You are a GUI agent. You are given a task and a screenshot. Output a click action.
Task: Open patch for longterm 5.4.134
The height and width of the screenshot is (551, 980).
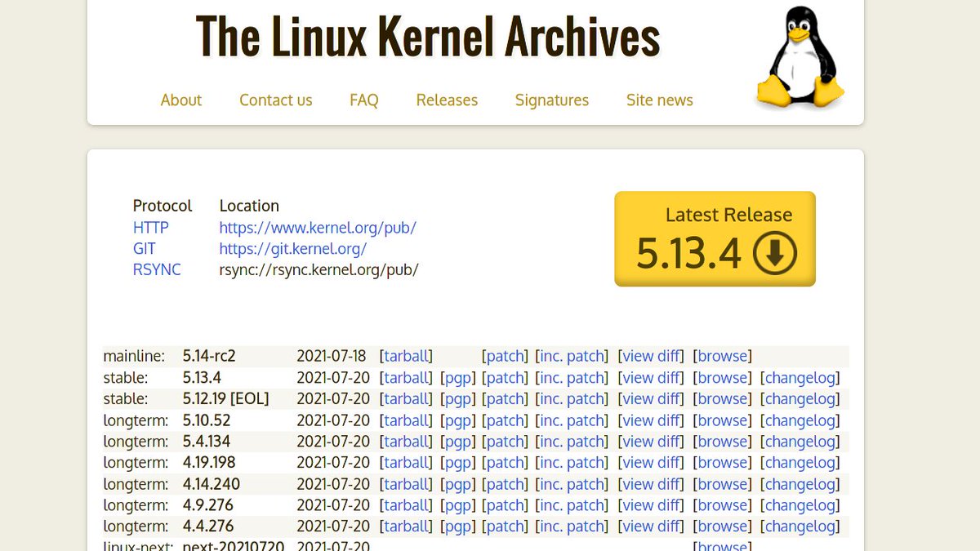pyautogui.click(x=506, y=442)
